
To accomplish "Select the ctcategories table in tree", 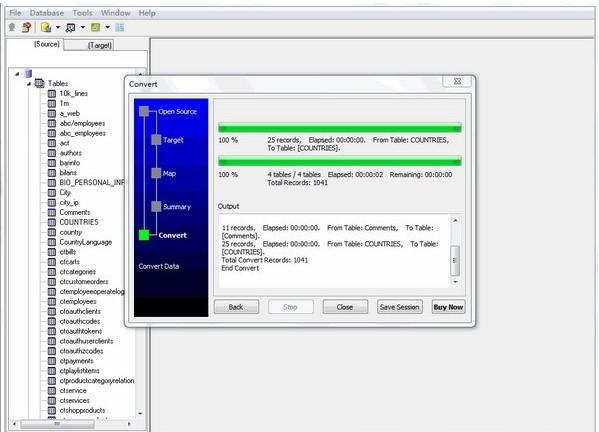I will click(x=78, y=272).
